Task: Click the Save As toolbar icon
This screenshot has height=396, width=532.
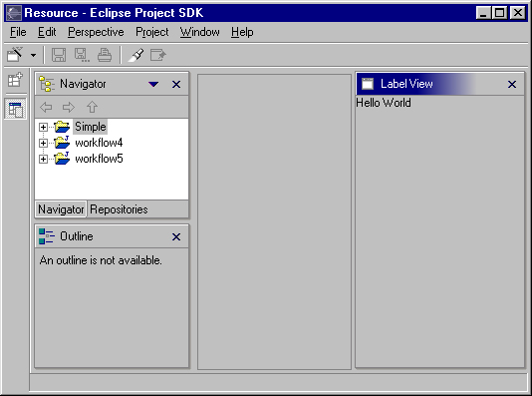Action: [x=82, y=55]
